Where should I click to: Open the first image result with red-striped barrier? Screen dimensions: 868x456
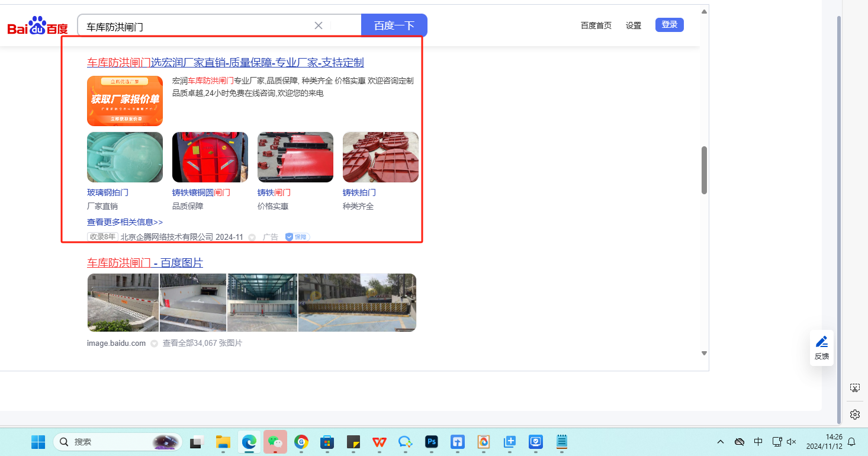point(123,303)
